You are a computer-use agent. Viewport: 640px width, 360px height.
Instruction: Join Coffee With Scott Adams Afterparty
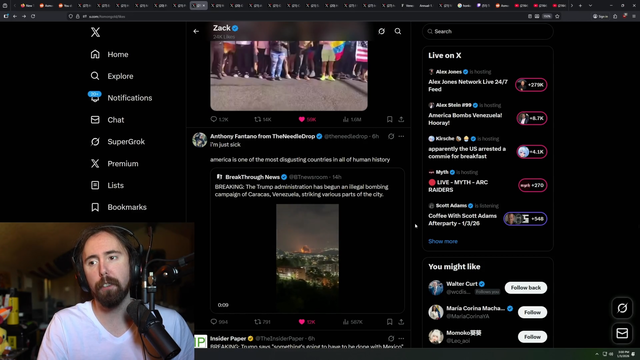[462, 219]
